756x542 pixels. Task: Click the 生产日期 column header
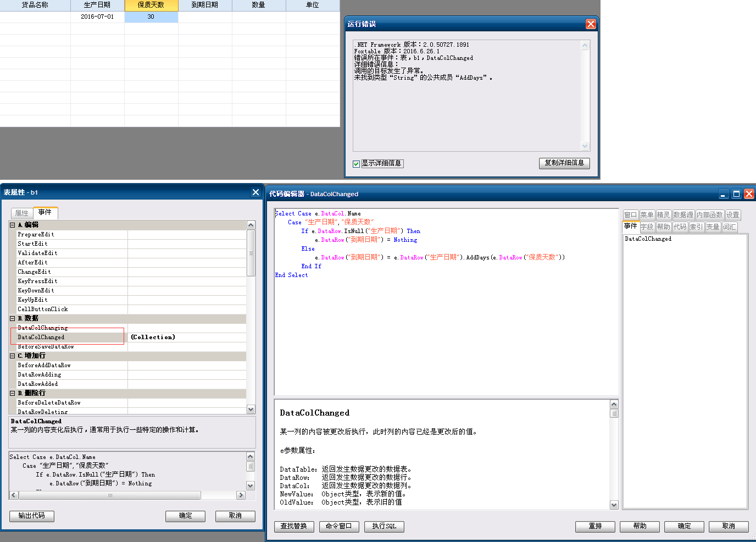pyautogui.click(x=97, y=5)
